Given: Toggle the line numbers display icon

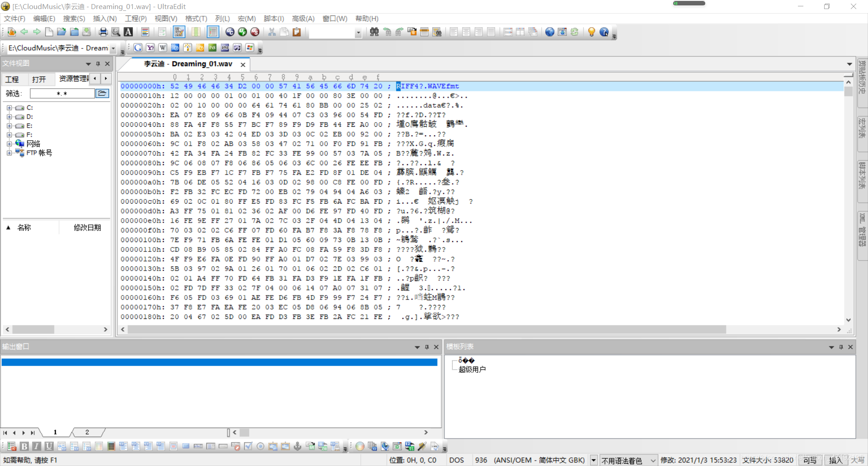Looking at the screenshot, I should point(213,32).
